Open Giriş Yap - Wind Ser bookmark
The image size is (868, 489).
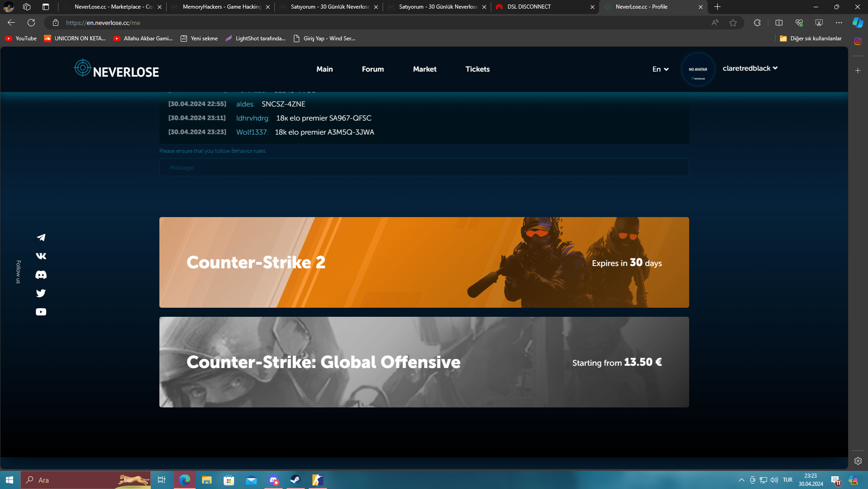coord(324,39)
